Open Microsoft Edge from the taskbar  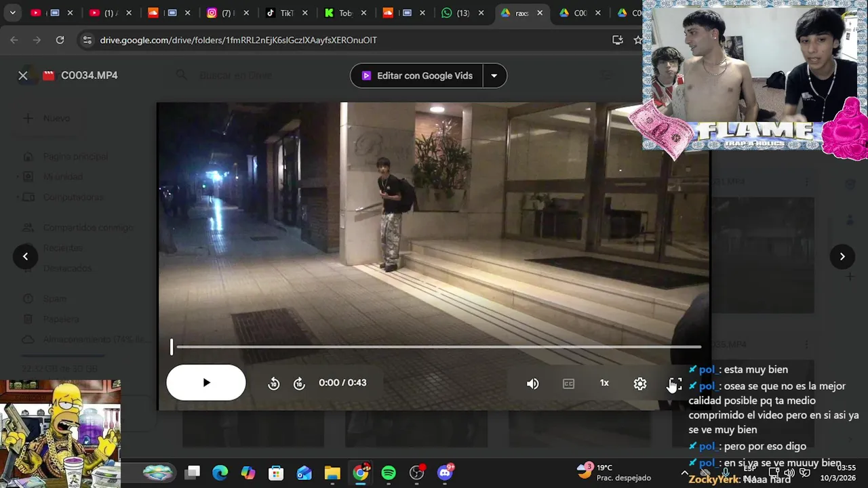point(220,472)
